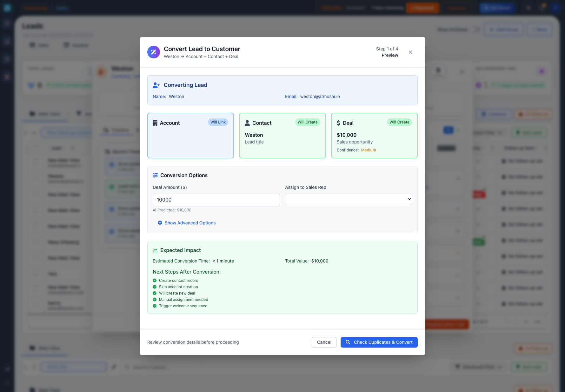Open the Assign to Sales Rep dropdown

point(348,199)
